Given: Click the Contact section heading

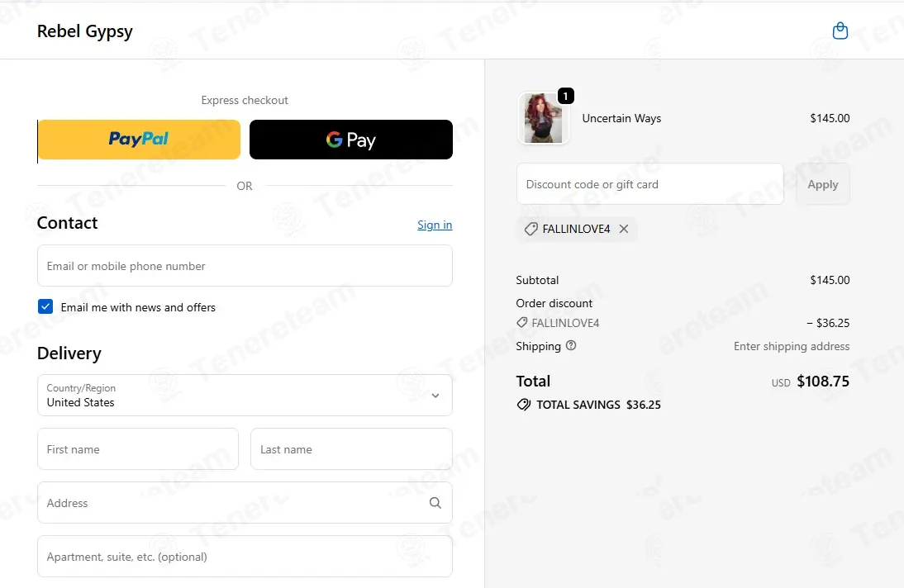Looking at the screenshot, I should (68, 222).
